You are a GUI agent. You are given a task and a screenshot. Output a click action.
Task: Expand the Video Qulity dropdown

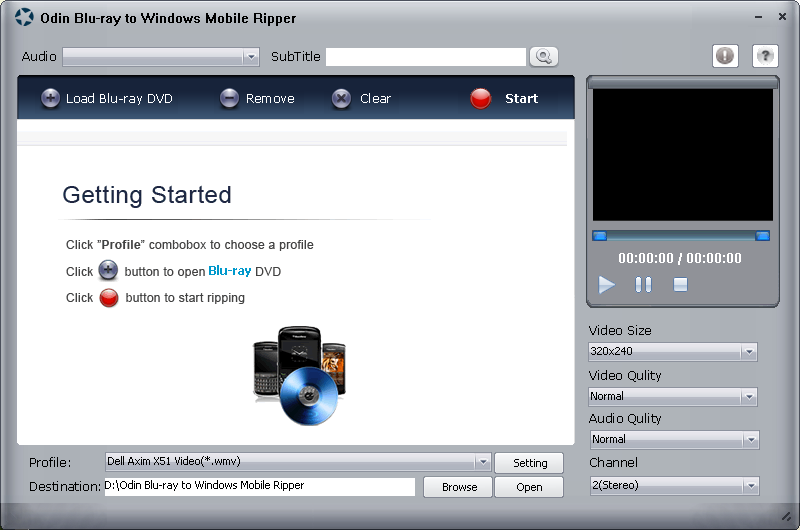coord(749,396)
